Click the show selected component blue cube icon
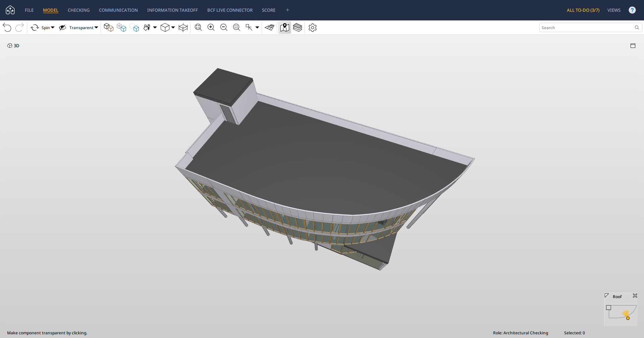This screenshot has height=338, width=644. tap(121, 27)
